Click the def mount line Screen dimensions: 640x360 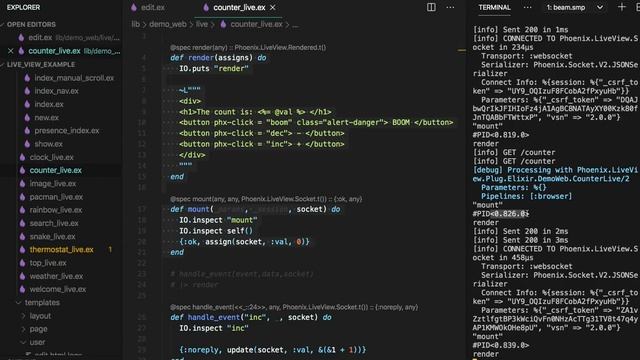click(x=255, y=209)
